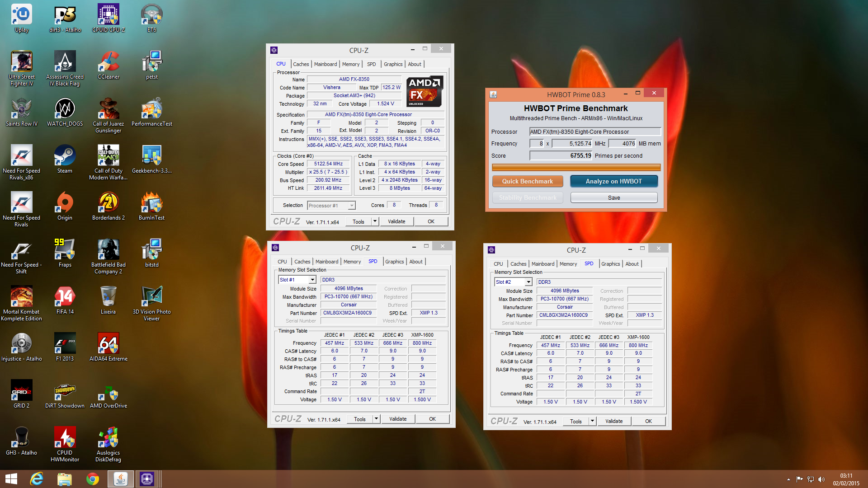
Task: Open the Auslogics DiskDefrag desktop icon
Action: [108, 445]
